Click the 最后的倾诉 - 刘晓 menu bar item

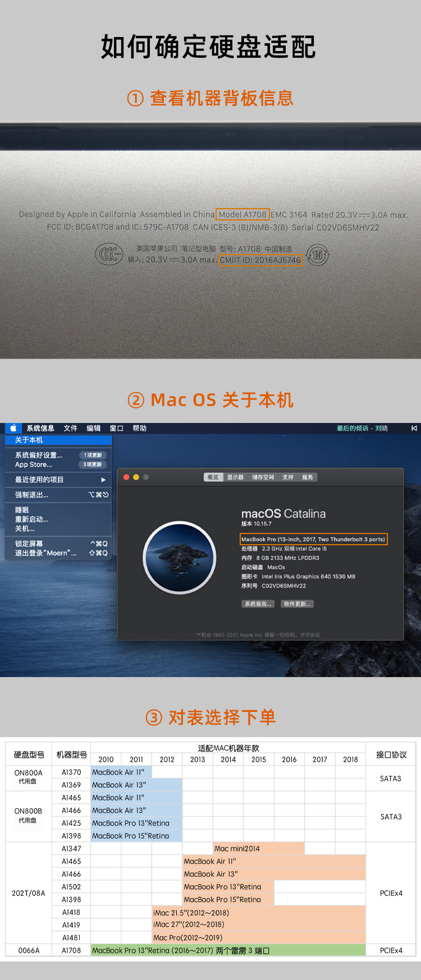pyautogui.click(x=362, y=428)
